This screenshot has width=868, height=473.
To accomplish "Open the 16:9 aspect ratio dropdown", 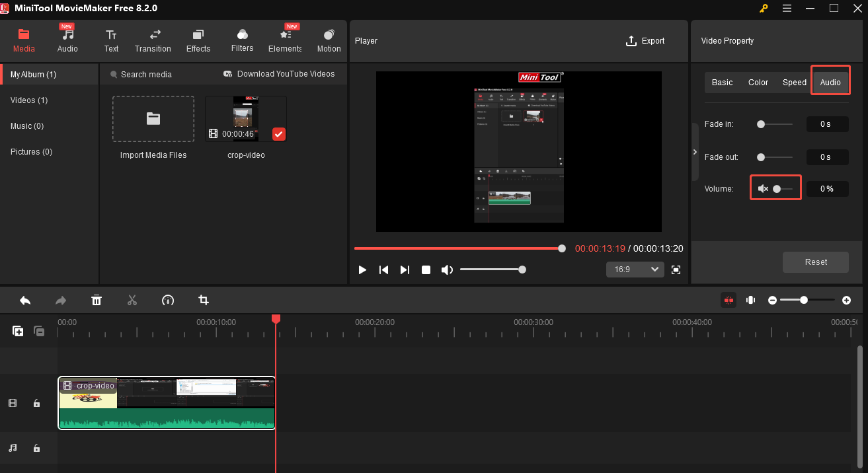I will pyautogui.click(x=635, y=270).
